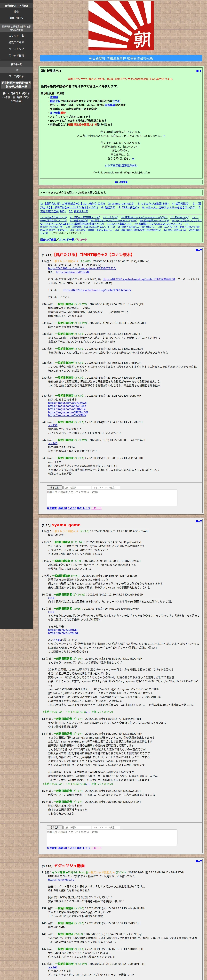Click 最新50 under the ゴMNT総合 thread
The image size is (207, 980).
tap(62, 508)
